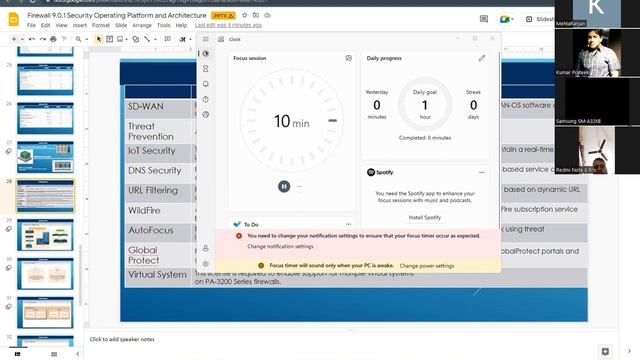Open the Line tool dropdown arrow
This screenshot has height=360, width=640.
(x=155, y=40)
